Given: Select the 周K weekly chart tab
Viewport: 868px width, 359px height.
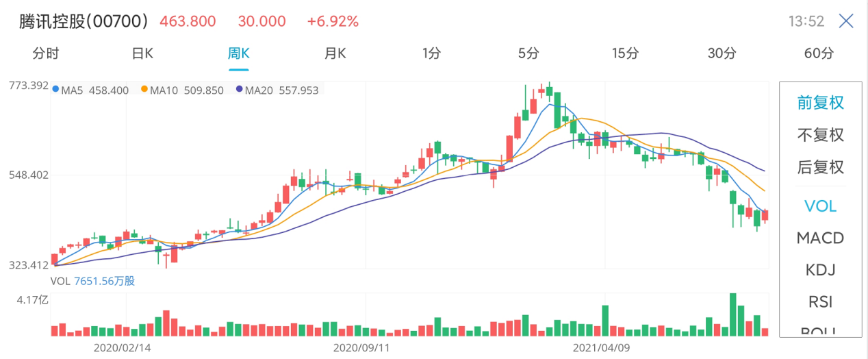Looking at the screenshot, I should coord(238,53).
